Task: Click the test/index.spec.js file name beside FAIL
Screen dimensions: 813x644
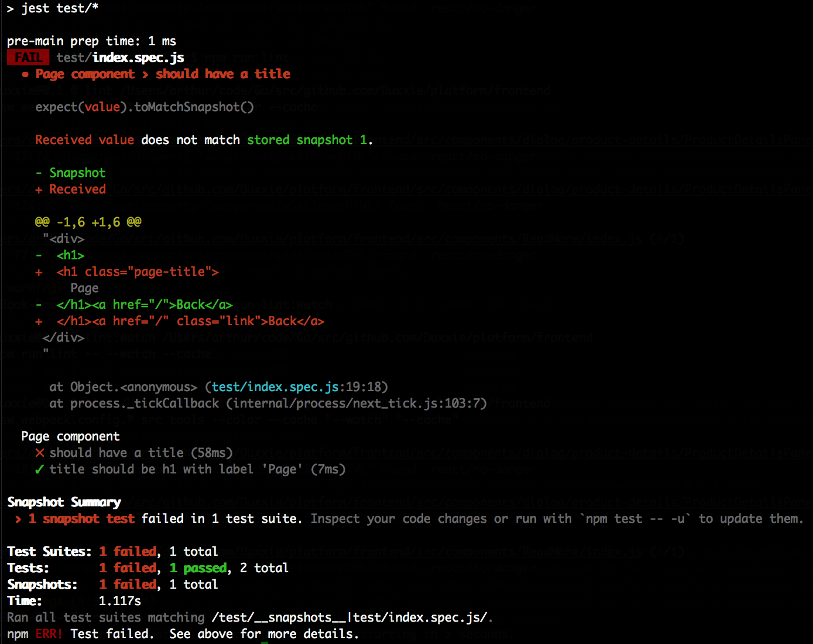Action: click(x=121, y=58)
